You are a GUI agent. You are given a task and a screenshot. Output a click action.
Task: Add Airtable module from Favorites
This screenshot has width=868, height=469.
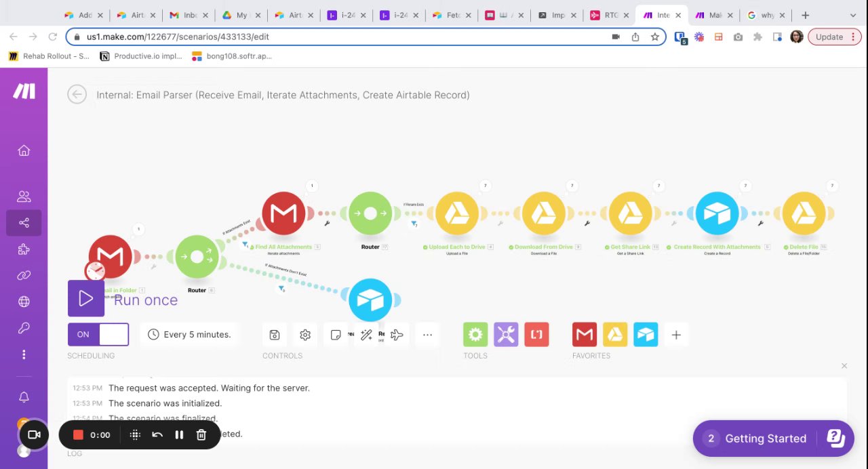[x=646, y=335]
